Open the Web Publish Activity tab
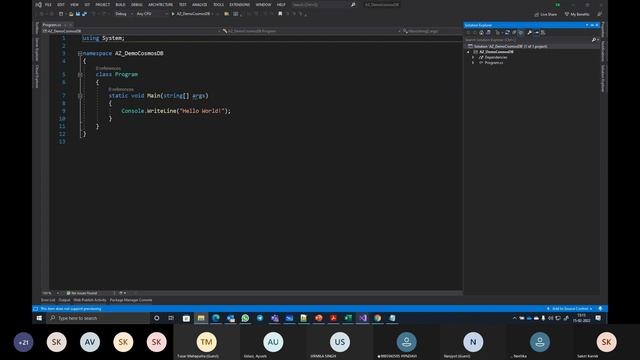The image size is (640, 360). [x=90, y=300]
